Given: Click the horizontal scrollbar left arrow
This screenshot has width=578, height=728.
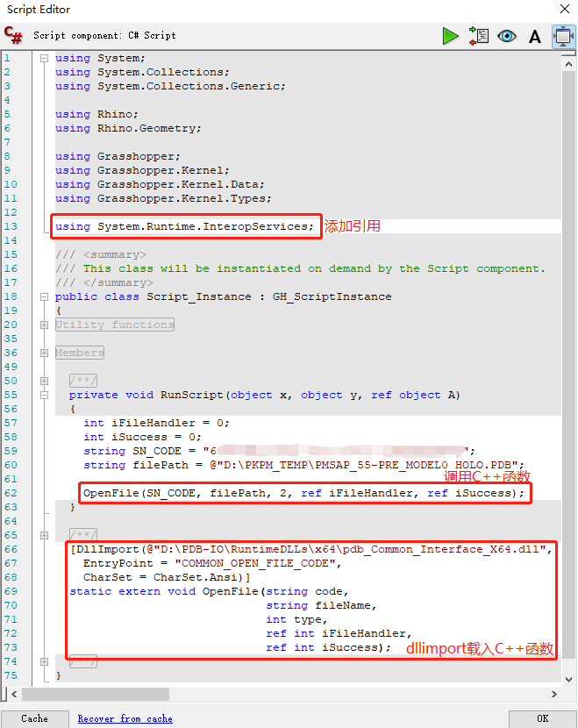Looking at the screenshot, I should click(x=14, y=694).
